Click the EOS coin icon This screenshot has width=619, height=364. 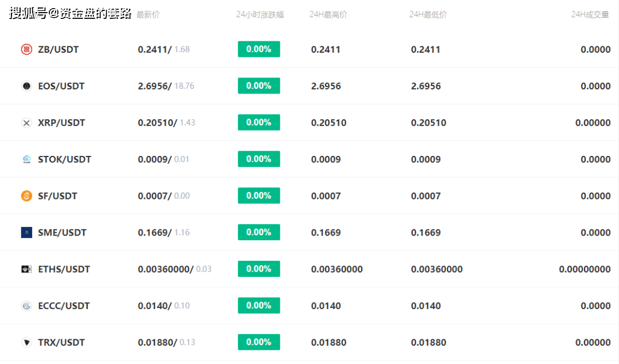(26, 86)
